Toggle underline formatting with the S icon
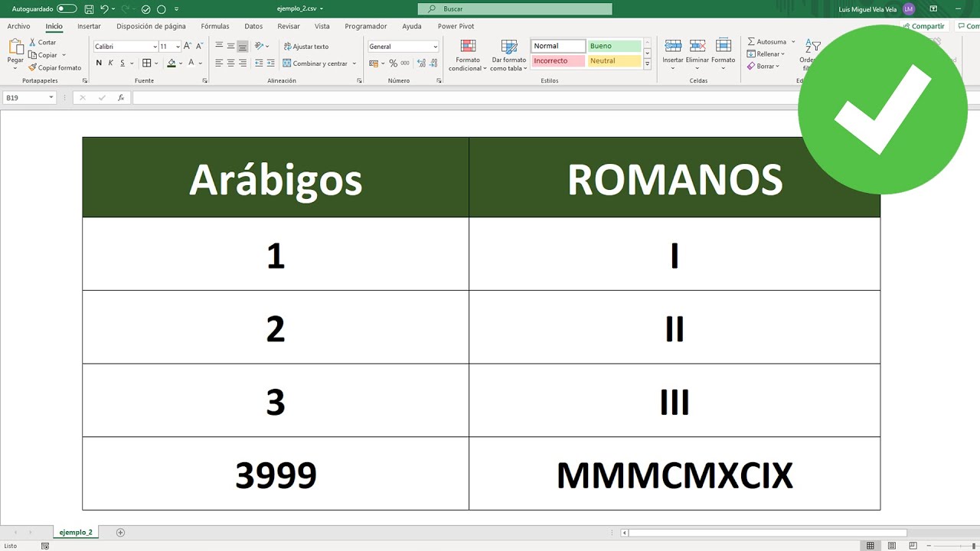This screenshot has width=980, height=551. [x=122, y=63]
